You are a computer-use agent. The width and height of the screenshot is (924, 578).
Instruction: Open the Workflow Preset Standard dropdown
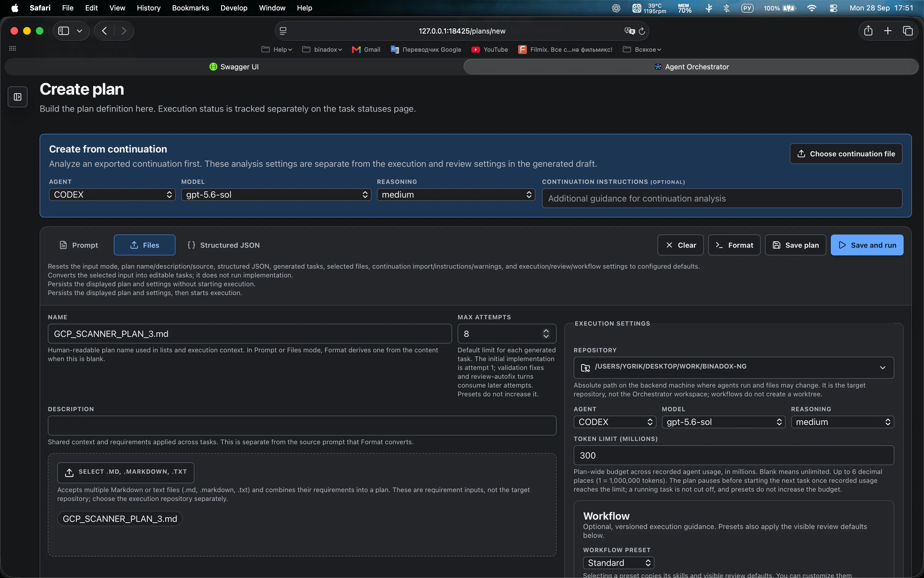(618, 563)
